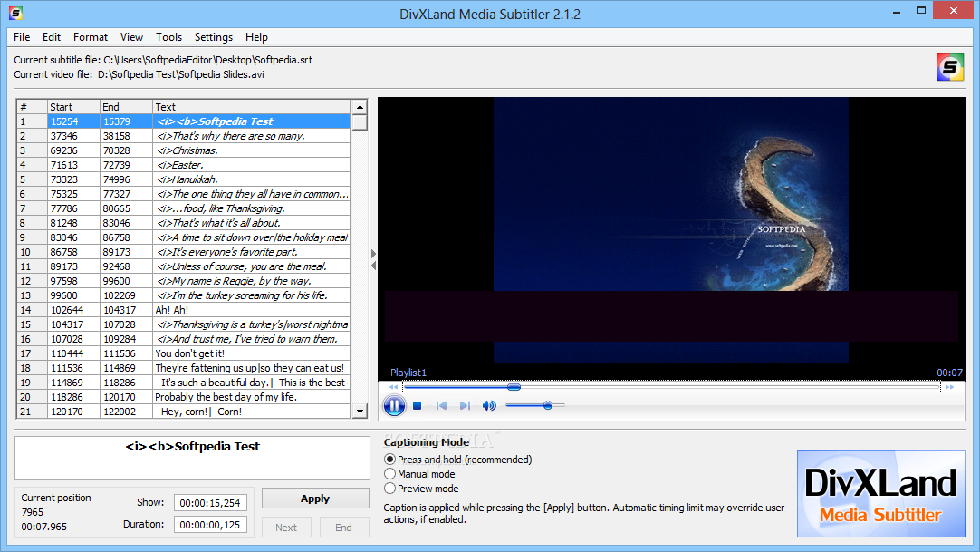
Task: Select row 'And trust me, I've tried to warn them.'
Action: click(184, 339)
